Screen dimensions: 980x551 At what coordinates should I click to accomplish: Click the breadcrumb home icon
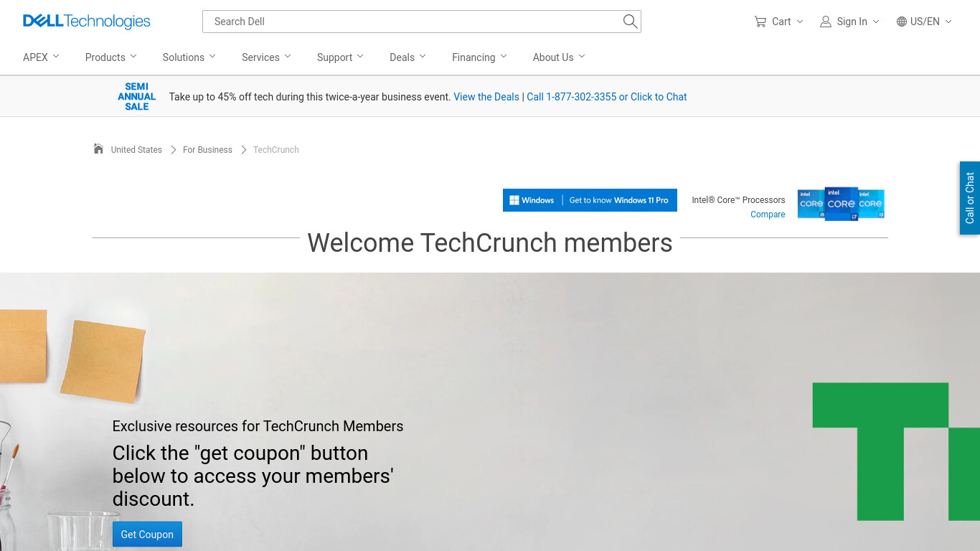coord(98,149)
